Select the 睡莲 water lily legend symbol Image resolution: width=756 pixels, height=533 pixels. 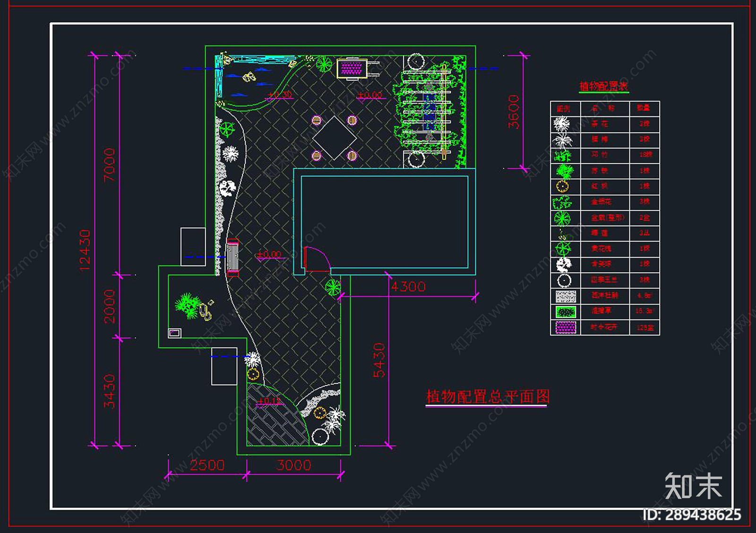[x=562, y=233]
